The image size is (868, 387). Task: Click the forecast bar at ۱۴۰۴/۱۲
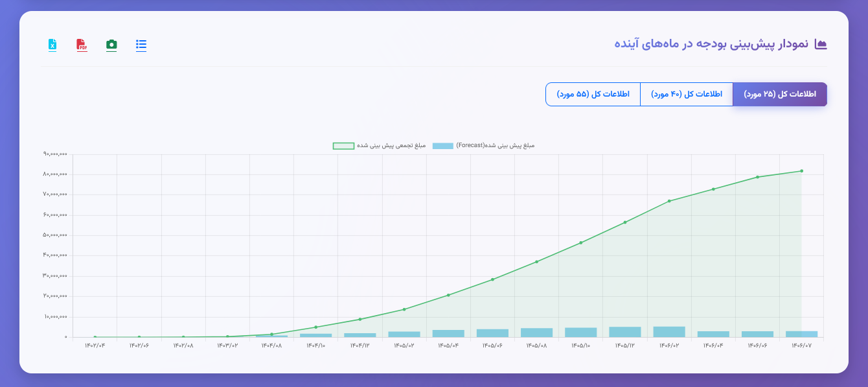(x=360, y=335)
